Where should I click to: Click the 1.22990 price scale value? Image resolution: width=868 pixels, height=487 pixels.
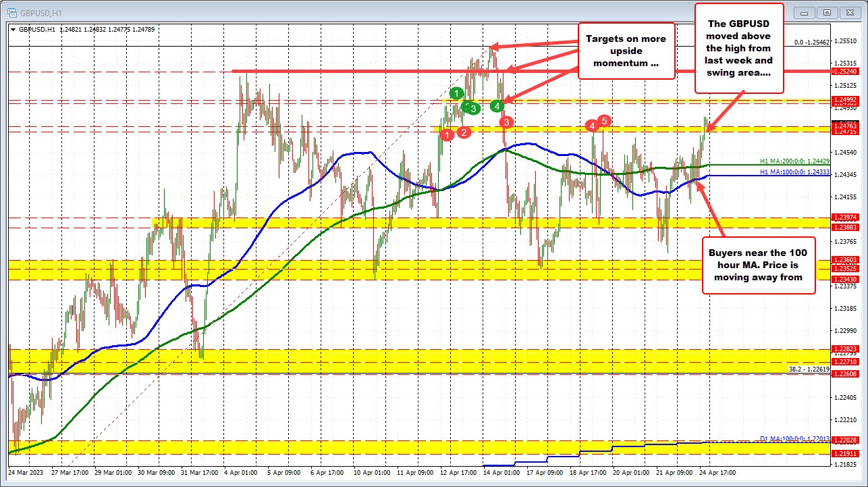[844, 330]
